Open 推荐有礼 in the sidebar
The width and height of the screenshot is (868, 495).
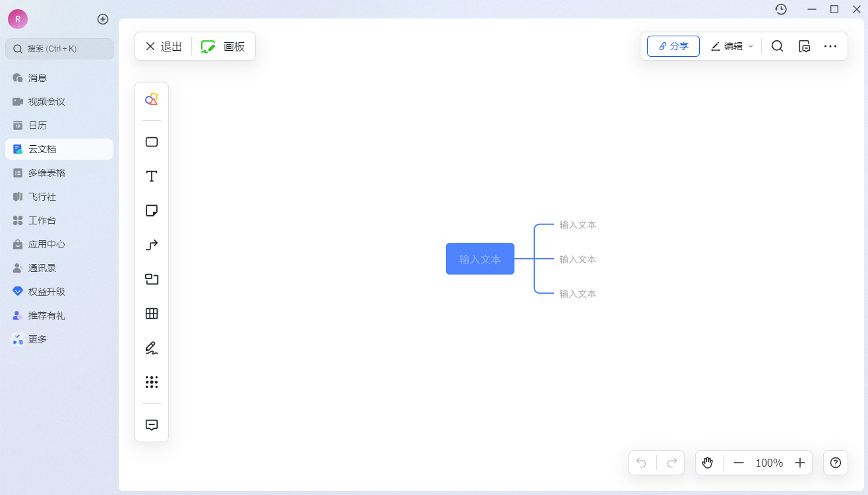click(x=59, y=315)
